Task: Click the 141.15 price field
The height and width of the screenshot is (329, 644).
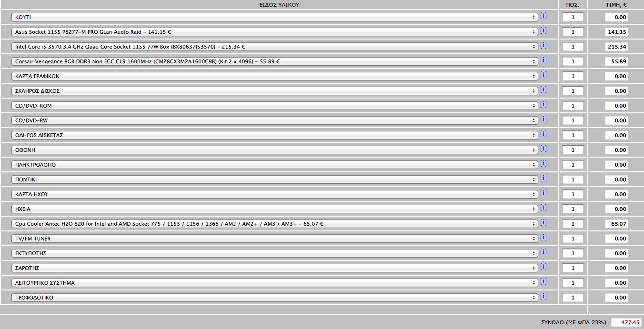Action: click(616, 32)
